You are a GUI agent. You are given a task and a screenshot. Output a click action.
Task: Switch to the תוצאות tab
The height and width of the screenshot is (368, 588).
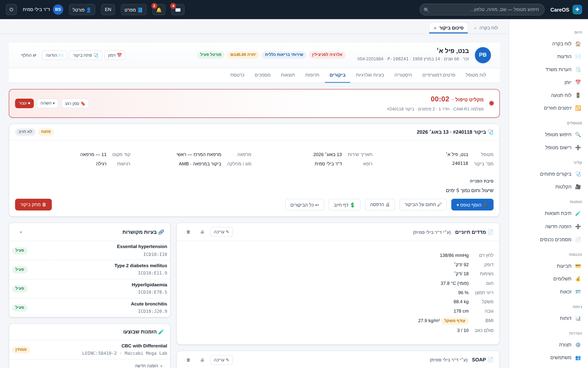[288, 75]
